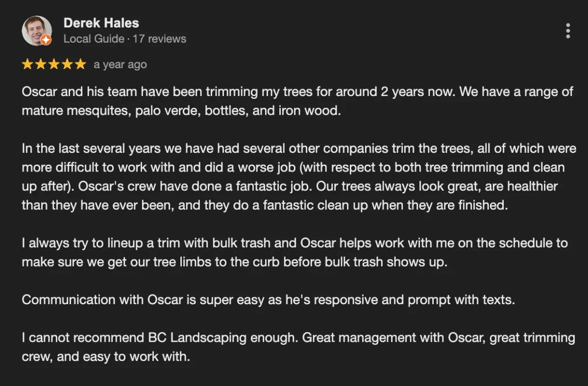Image resolution: width=588 pixels, height=386 pixels.
Task: Click the 'Communication with Oscar' sentence
Action: (x=269, y=299)
